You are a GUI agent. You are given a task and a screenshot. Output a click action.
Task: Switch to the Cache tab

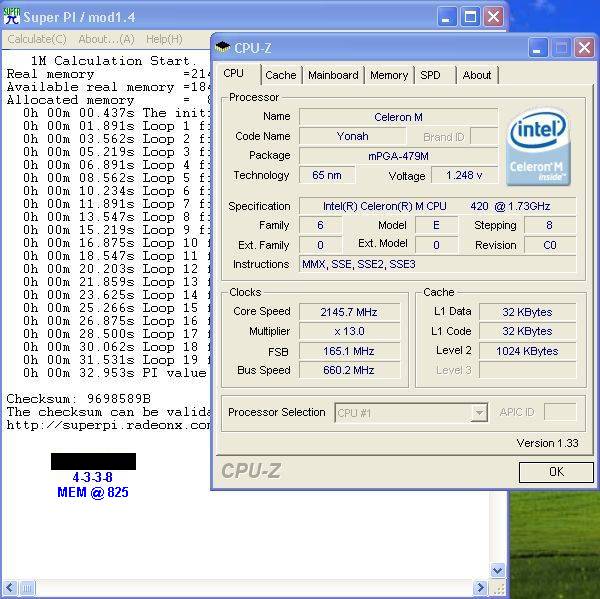click(x=280, y=75)
